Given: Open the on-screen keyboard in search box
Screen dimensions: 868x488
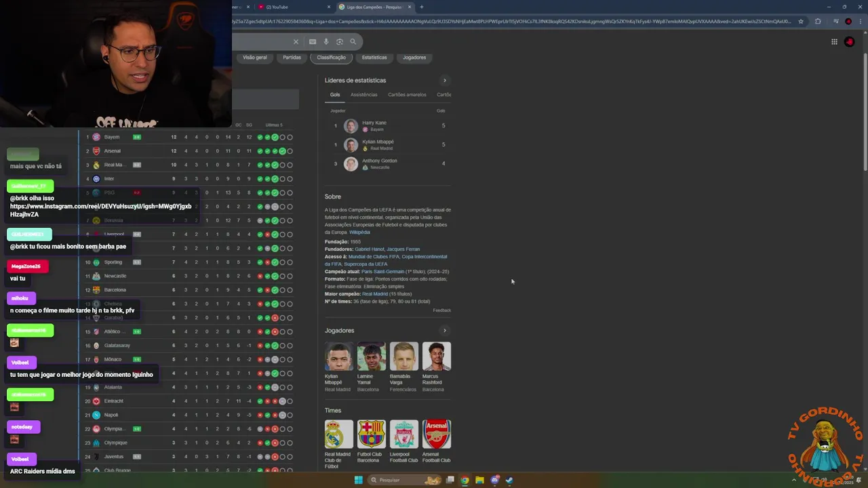Looking at the screenshot, I should (x=312, y=41).
